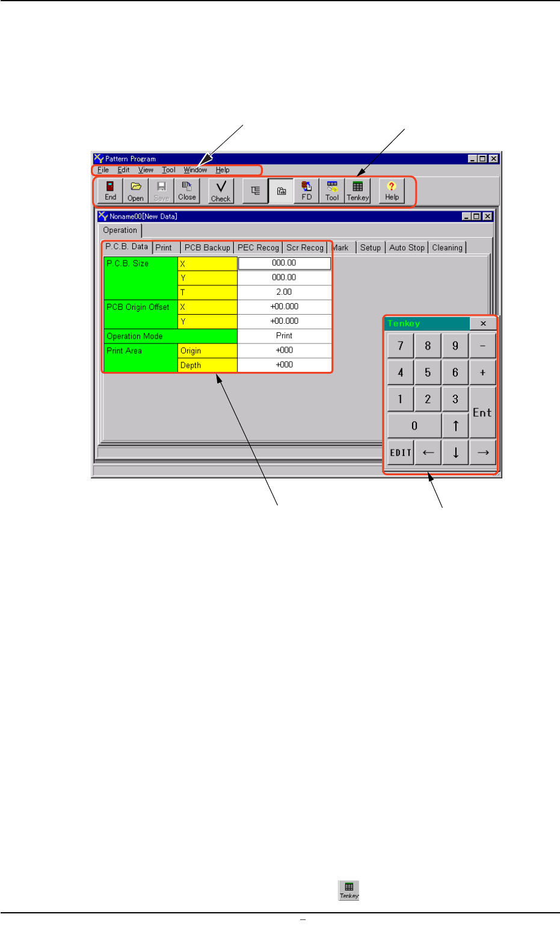Viewport: 560px width, 926px height.
Task: Open the View menu
Action: (x=146, y=170)
